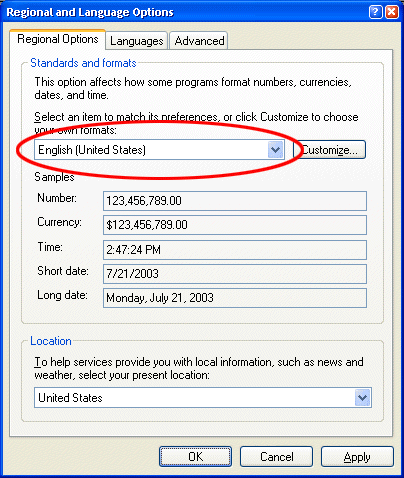This screenshot has height=478, width=404.
Task: Click the Time sample field showing 2:47:24 PM
Action: 235,250
